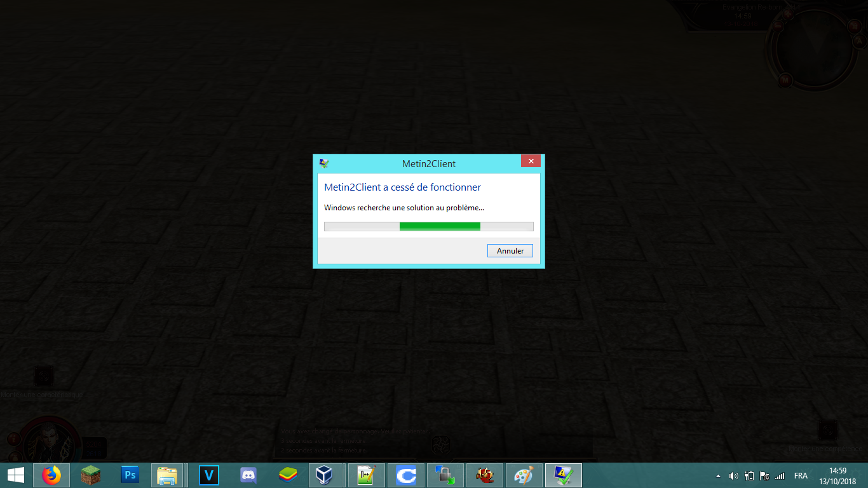Viewport: 868px width, 488px height.
Task: Open the volume control in tray
Action: pos(734,476)
